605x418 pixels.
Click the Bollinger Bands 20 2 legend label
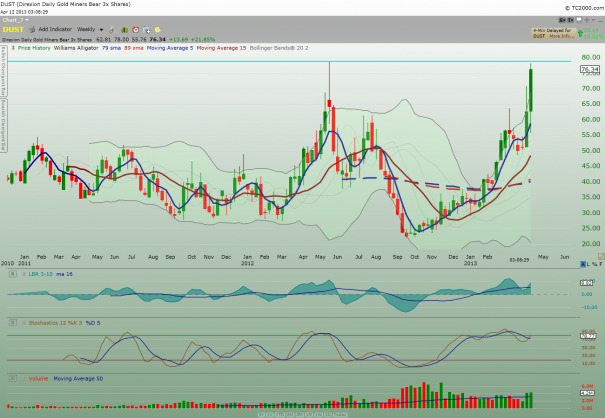[x=279, y=48]
